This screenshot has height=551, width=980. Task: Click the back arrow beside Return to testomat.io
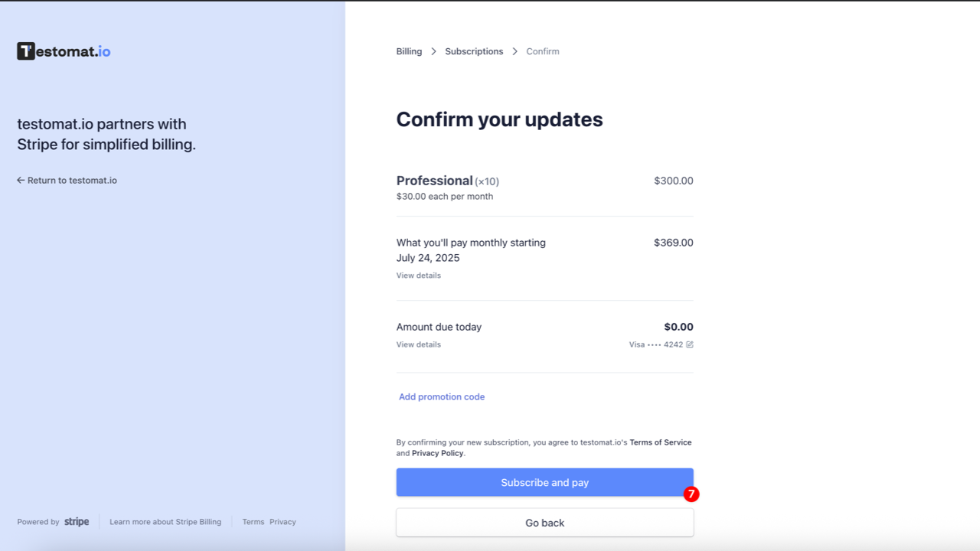pos(20,180)
